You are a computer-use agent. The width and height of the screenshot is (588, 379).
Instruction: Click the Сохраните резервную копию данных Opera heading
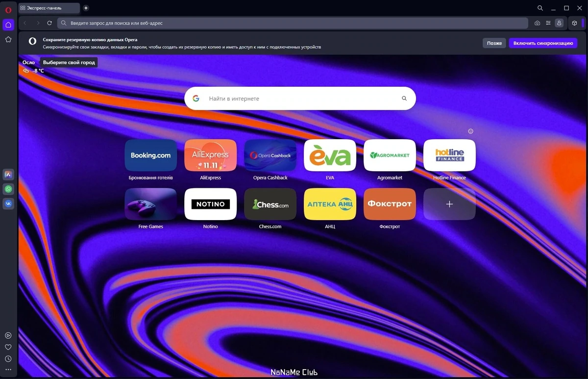90,39
